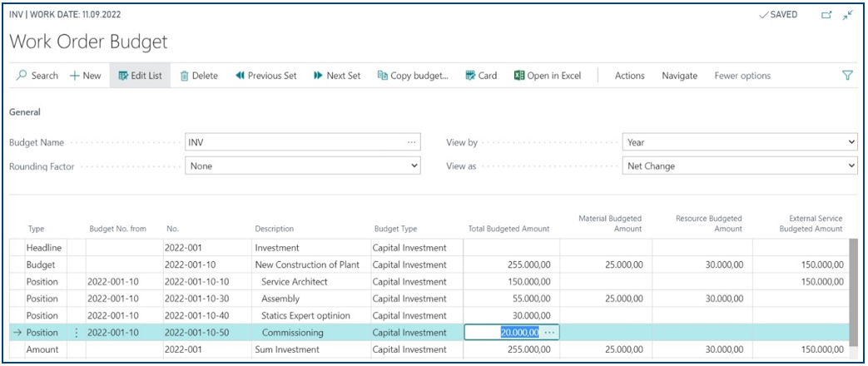Click the Delete trash icon
The image size is (868, 366).
(x=185, y=76)
